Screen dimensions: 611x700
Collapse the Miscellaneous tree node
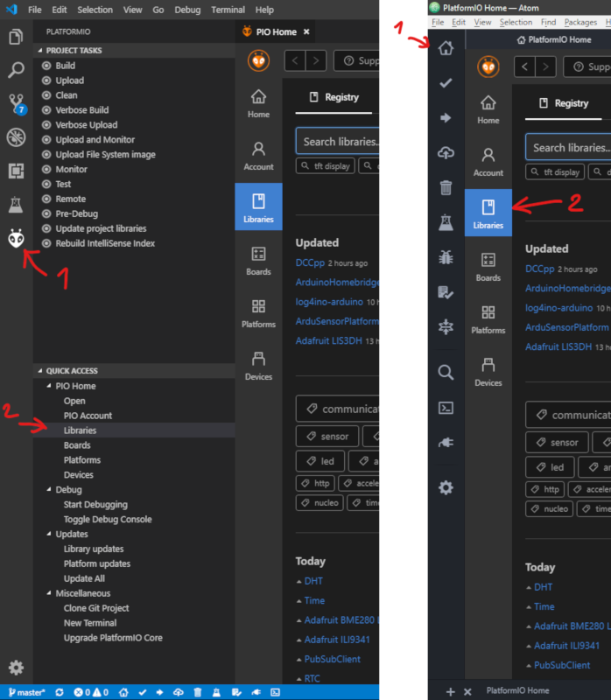[x=49, y=592]
